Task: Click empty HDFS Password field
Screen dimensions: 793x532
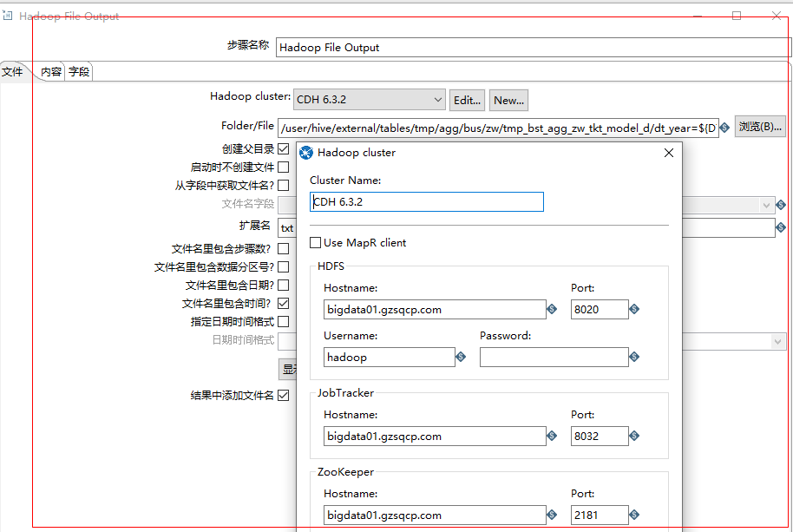Action: pos(554,357)
